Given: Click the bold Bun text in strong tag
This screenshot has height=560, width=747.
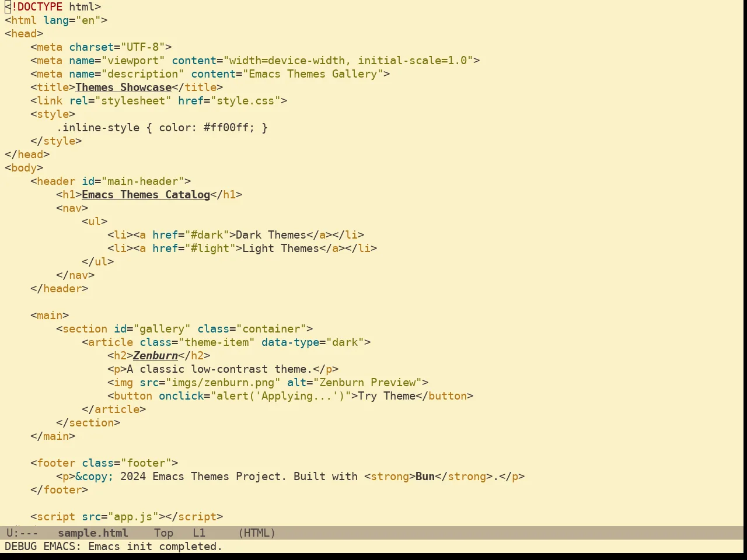Looking at the screenshot, I should 425,477.
